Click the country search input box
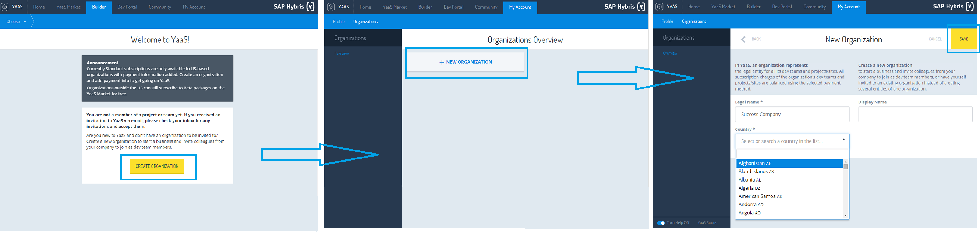 pyautogui.click(x=792, y=154)
